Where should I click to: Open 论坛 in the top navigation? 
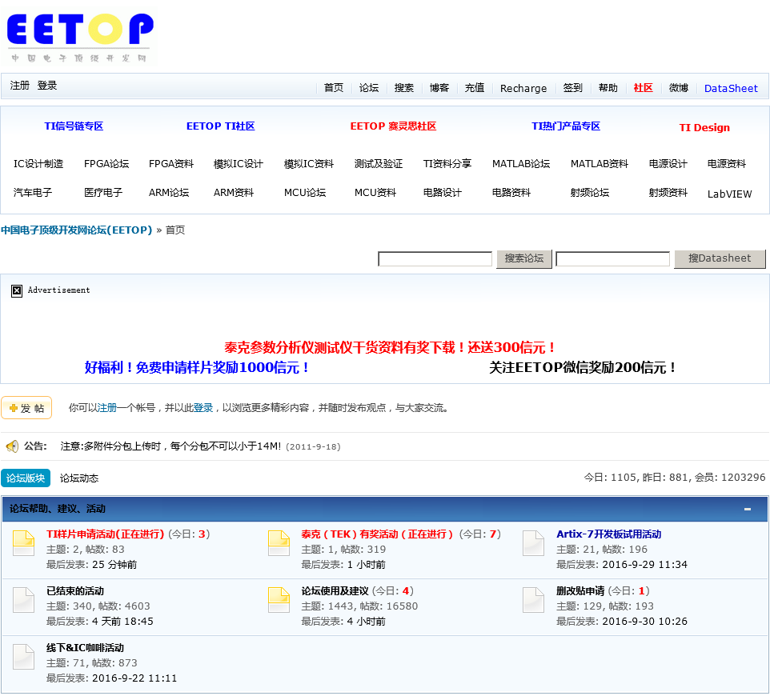pos(369,88)
